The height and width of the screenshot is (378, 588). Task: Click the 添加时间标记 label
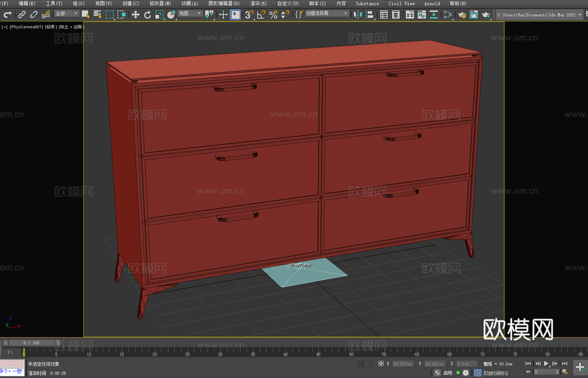point(496,373)
